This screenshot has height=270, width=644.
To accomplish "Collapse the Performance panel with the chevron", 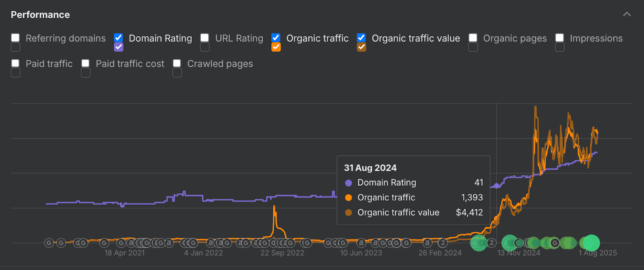I will (x=627, y=14).
